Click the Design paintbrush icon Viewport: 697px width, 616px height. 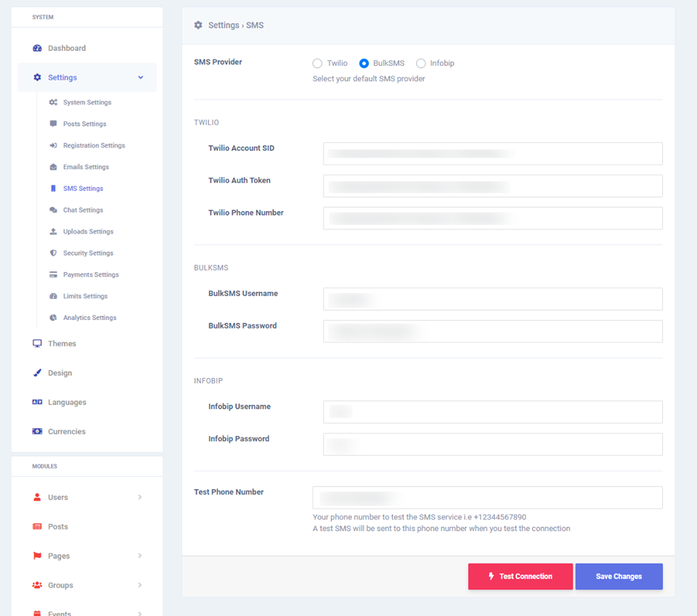point(37,373)
